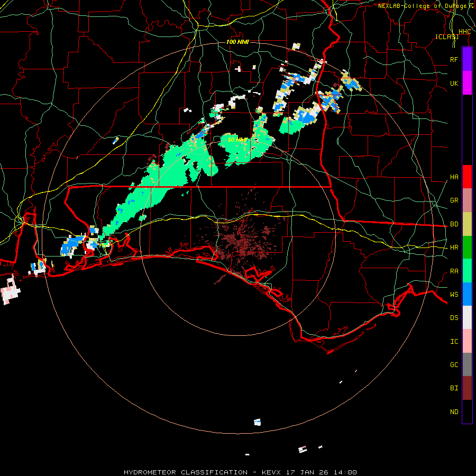Click the [CLAS] units label

click(447, 36)
